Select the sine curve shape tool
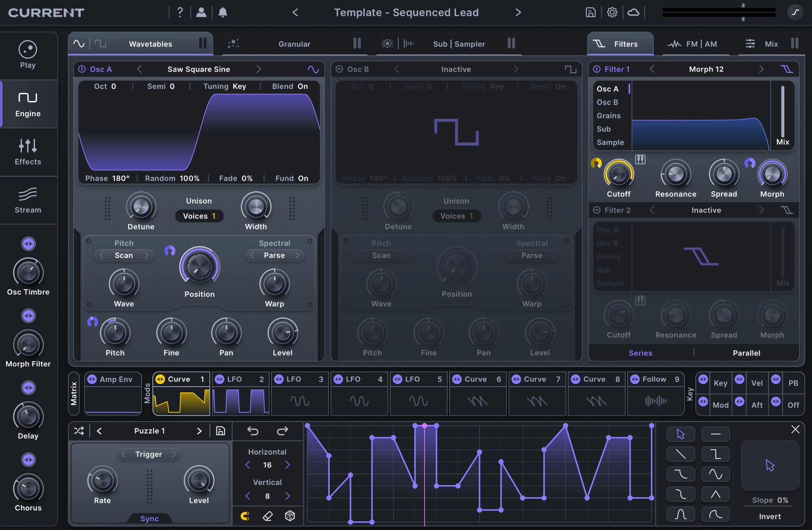 715,474
